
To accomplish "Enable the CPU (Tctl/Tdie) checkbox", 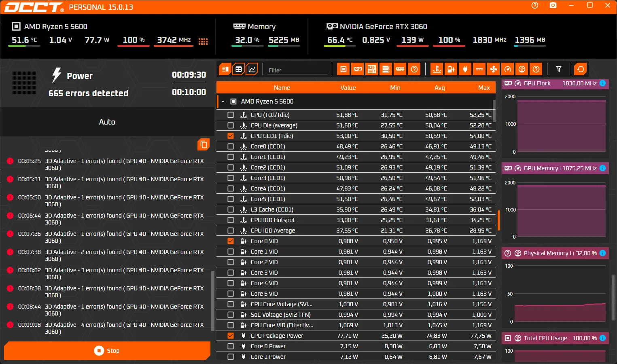I will [x=231, y=115].
